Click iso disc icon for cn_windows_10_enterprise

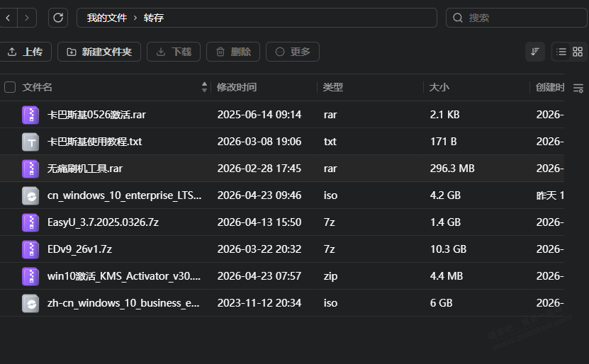pyautogui.click(x=30, y=195)
